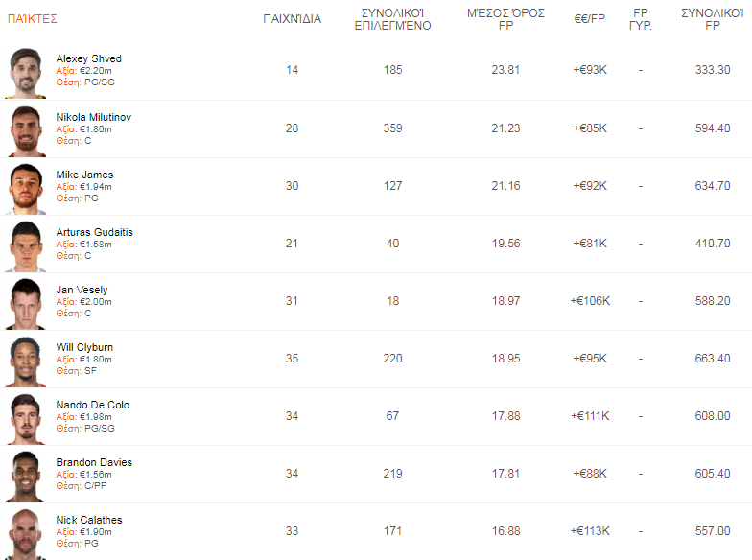Sort by ΠΑΙΚΤΕΣ column header

click(33, 19)
